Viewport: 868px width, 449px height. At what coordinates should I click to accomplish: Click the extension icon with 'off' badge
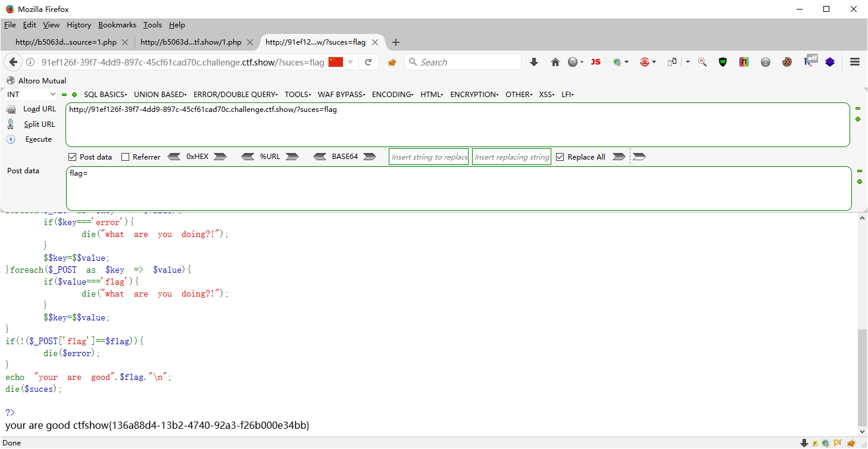(x=810, y=61)
